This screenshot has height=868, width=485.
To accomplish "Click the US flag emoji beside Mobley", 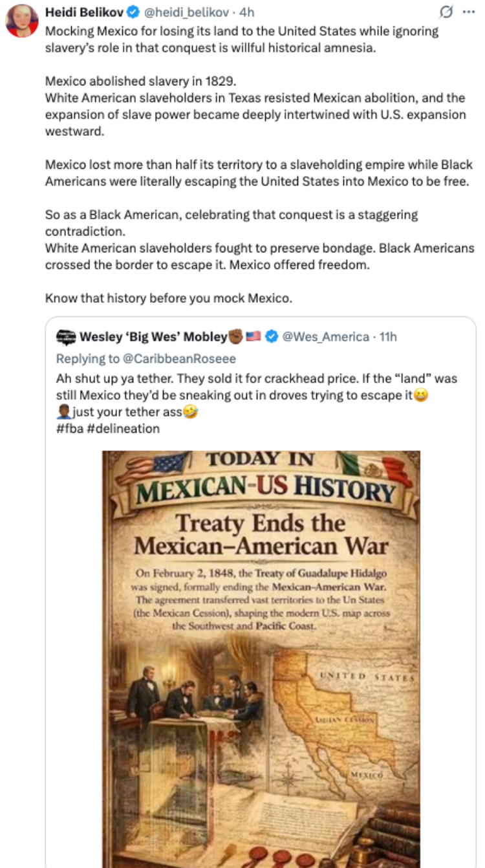I will [x=253, y=336].
